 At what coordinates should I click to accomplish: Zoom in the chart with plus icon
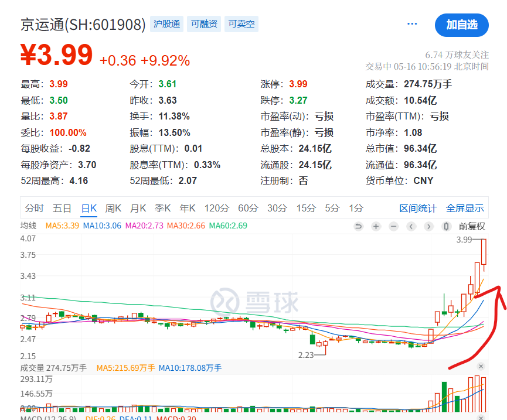[x=376, y=227]
